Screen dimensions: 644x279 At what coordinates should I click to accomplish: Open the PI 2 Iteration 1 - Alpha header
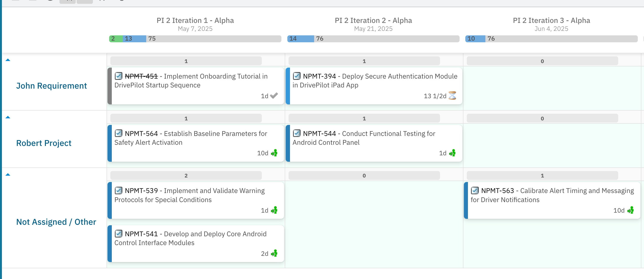tap(195, 21)
